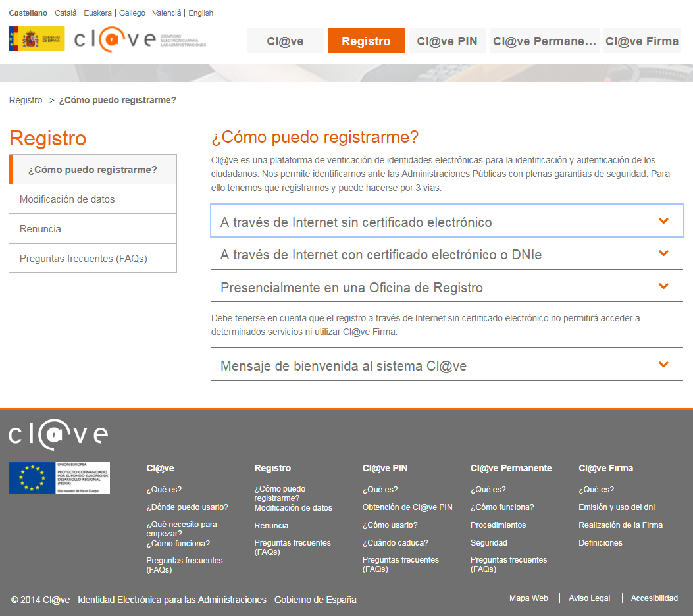Click the Unión Europea FEDER flag logo

59,478
